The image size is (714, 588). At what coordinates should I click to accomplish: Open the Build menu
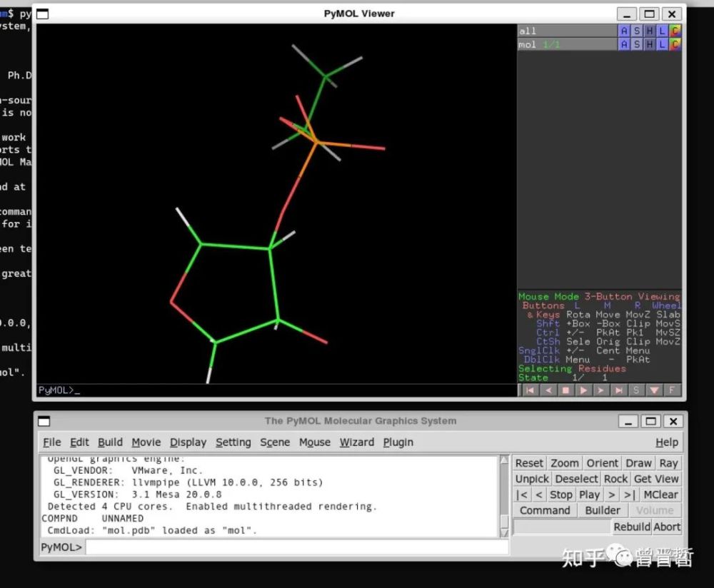click(x=110, y=442)
